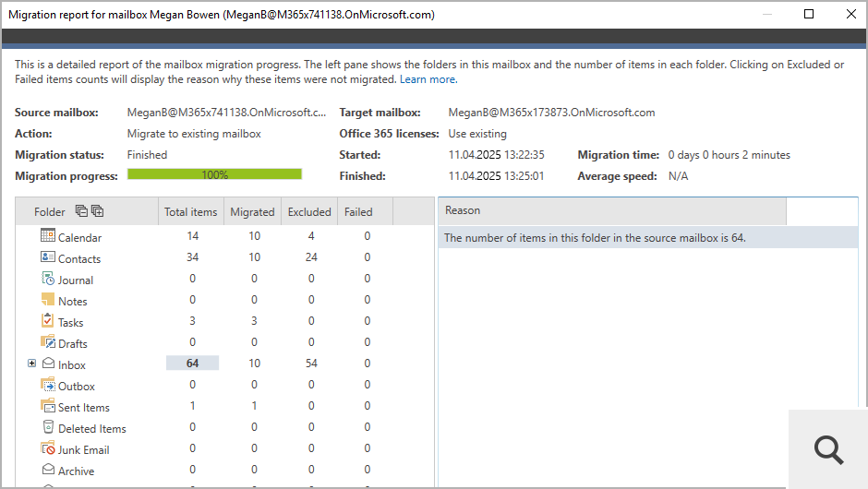This screenshot has width=868, height=489.
Task: Click the Deleted Items trash icon
Action: click(48, 427)
